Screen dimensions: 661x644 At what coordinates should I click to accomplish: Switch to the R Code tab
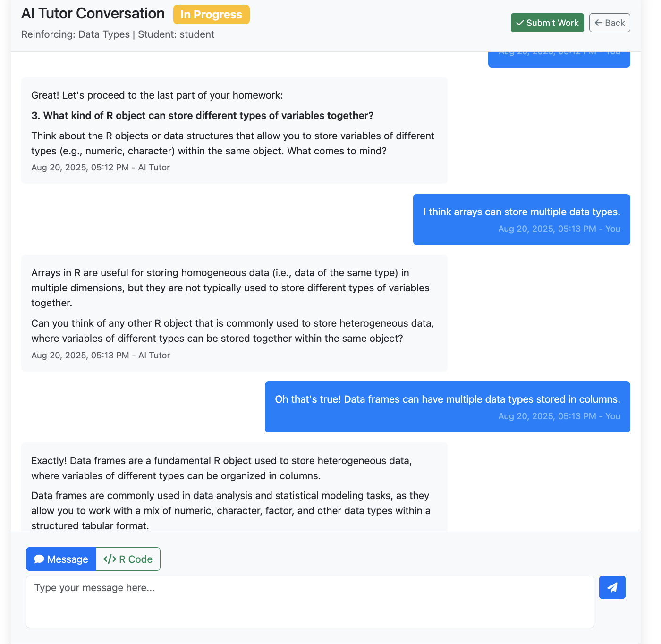coord(128,559)
